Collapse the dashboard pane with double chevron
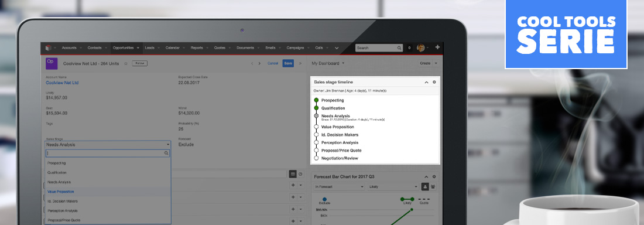The width and height of the screenshot is (644, 225). point(300,63)
